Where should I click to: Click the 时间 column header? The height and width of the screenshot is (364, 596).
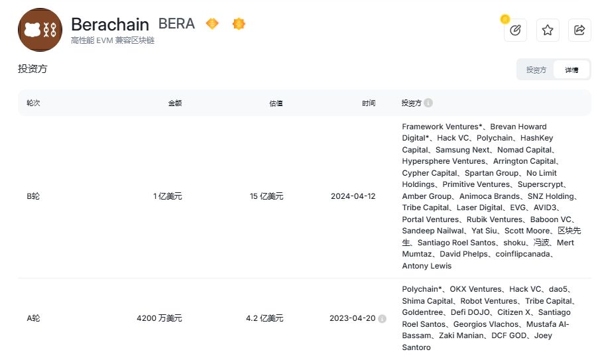[369, 103]
